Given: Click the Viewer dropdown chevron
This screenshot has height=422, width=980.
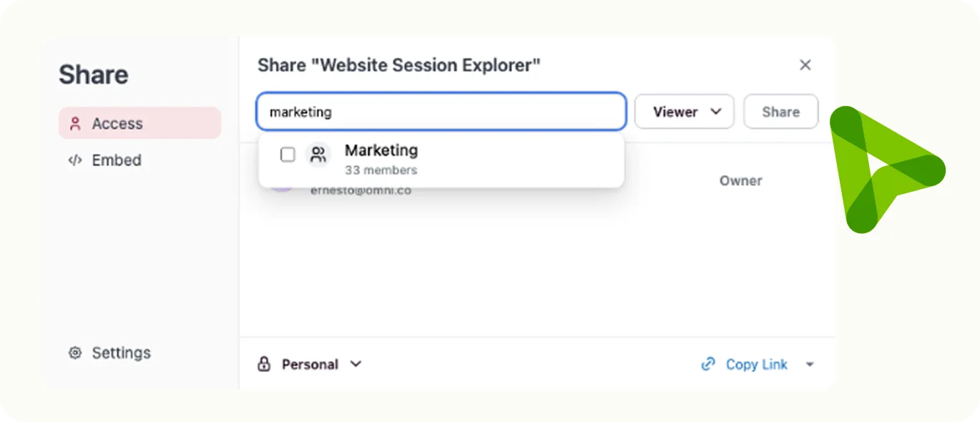Looking at the screenshot, I should click(716, 112).
